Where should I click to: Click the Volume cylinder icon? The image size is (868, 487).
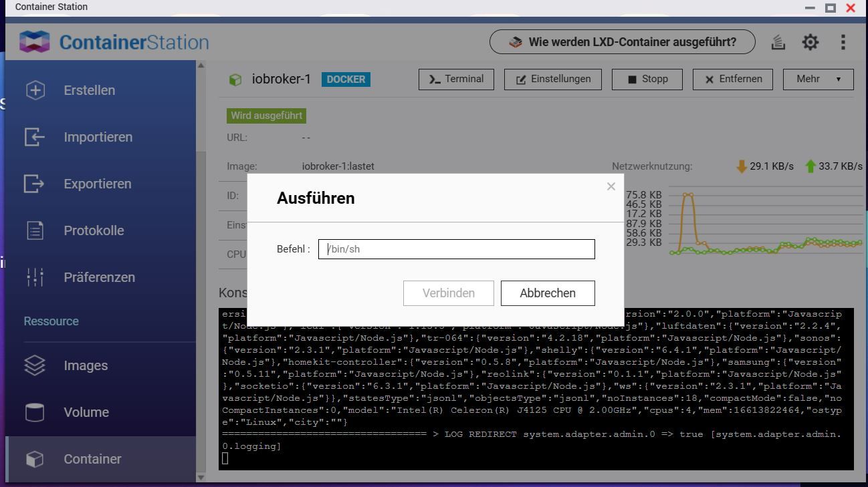coord(35,412)
